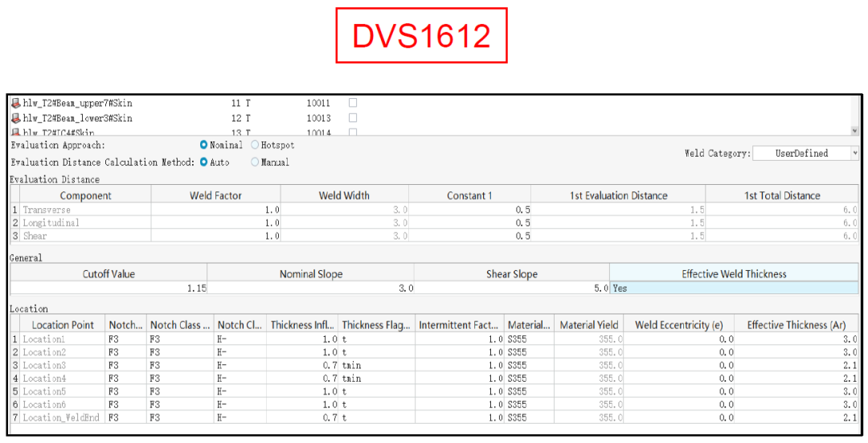Screen dimensions: 868x443
Task: Click the Location Point column header
Action: click(x=63, y=325)
